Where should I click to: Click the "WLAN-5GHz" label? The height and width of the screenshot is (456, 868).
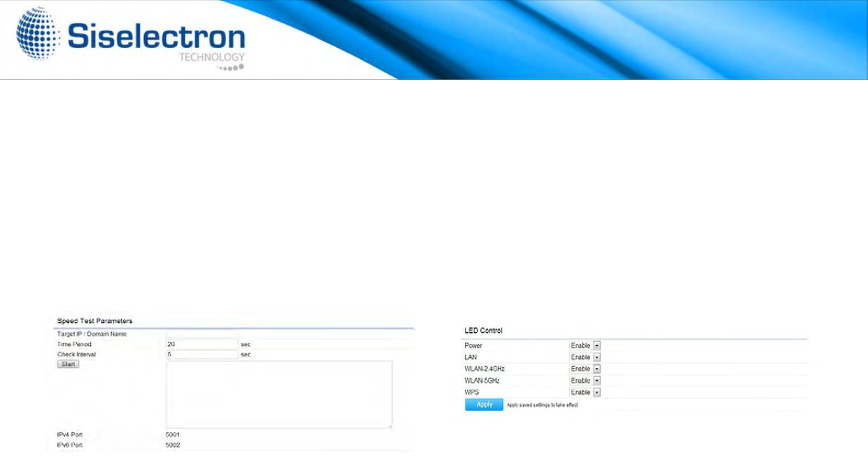pyautogui.click(x=482, y=380)
